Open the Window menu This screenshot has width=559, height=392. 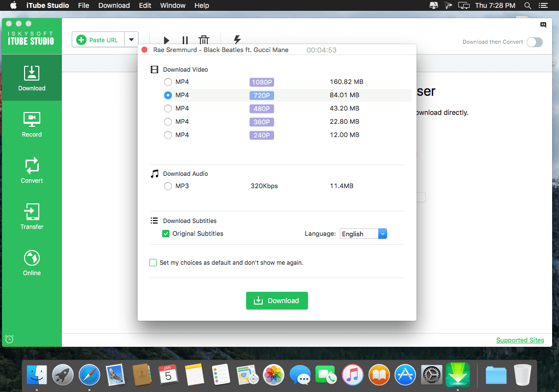coord(173,5)
